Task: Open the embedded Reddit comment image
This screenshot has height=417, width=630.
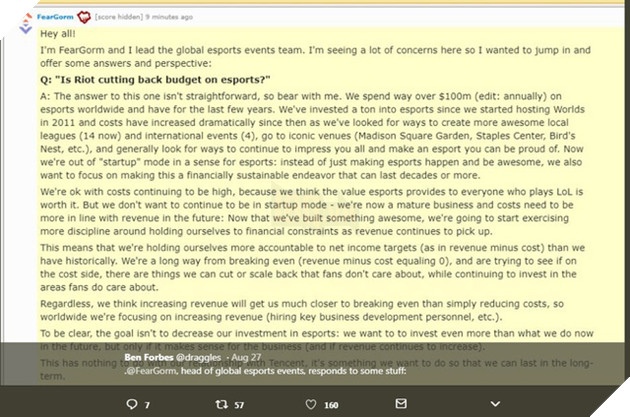Action: [312, 193]
